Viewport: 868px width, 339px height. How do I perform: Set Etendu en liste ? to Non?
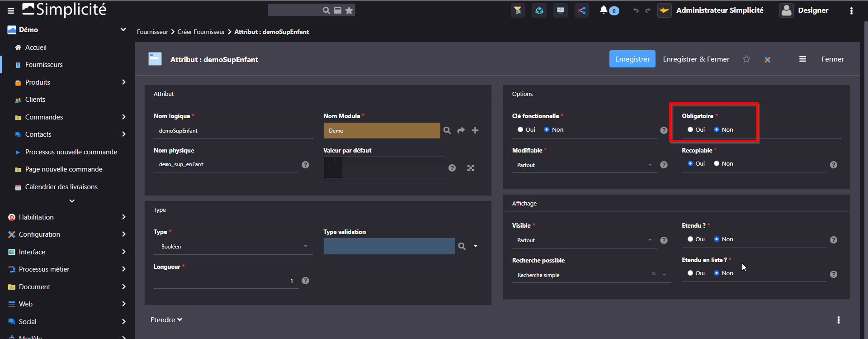pos(717,273)
